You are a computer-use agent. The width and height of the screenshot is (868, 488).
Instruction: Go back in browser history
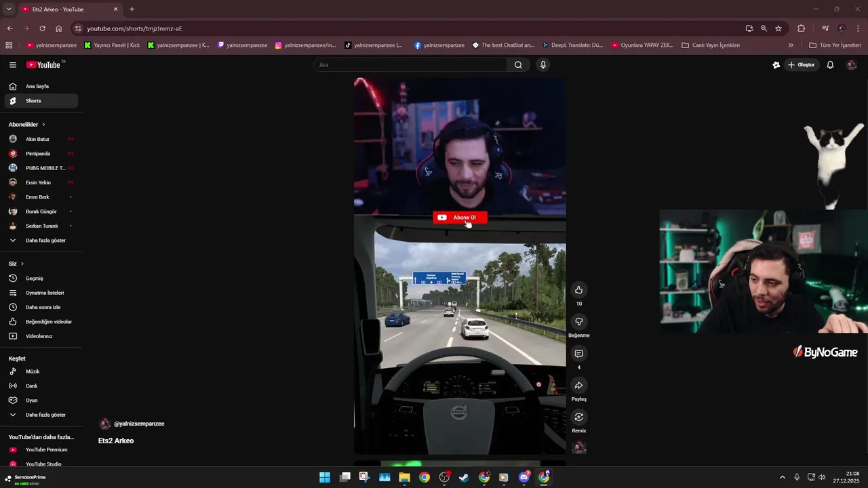pyautogui.click(x=9, y=28)
